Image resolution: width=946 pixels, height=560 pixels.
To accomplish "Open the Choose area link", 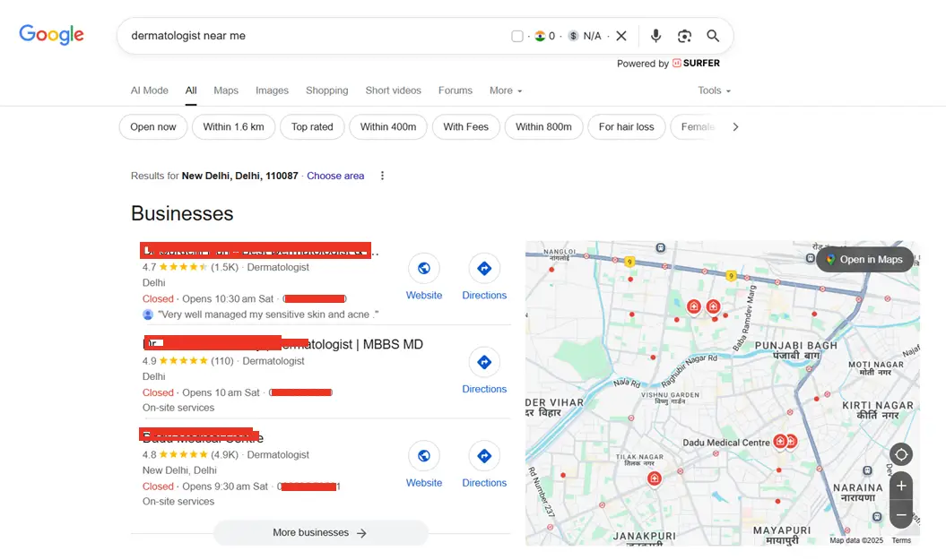I will pyautogui.click(x=335, y=176).
